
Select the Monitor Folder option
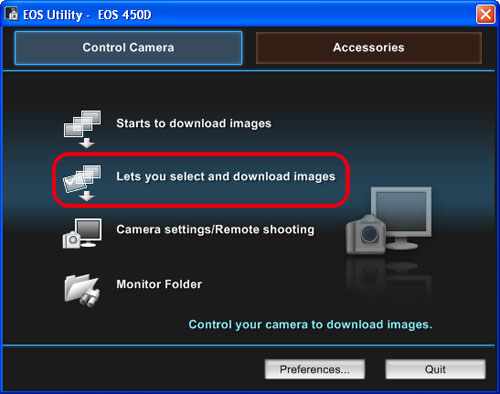click(159, 284)
